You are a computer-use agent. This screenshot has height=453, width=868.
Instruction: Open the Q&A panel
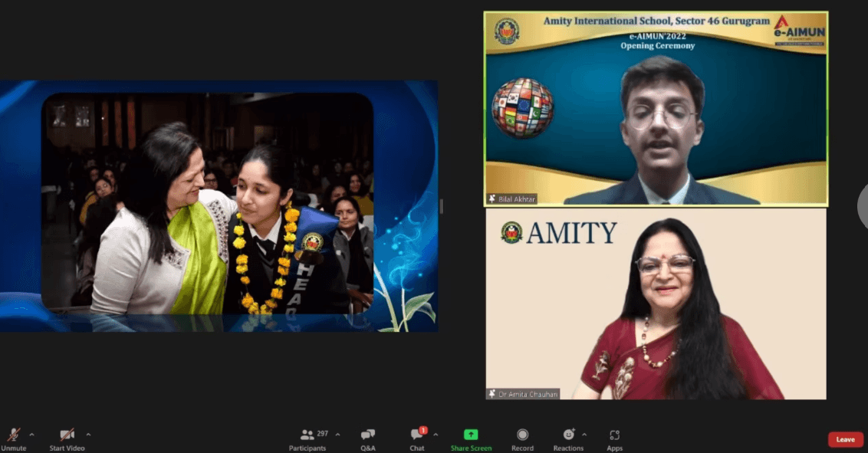pyautogui.click(x=367, y=439)
